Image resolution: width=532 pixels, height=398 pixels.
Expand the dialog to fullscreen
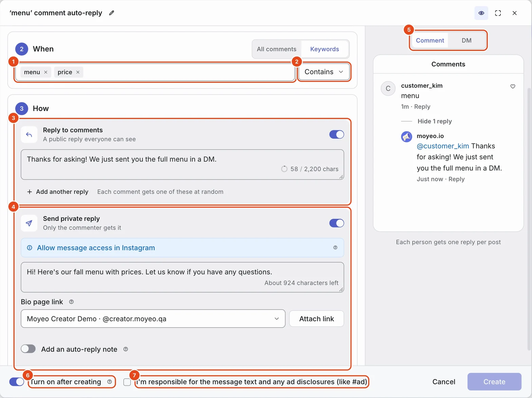[498, 13]
